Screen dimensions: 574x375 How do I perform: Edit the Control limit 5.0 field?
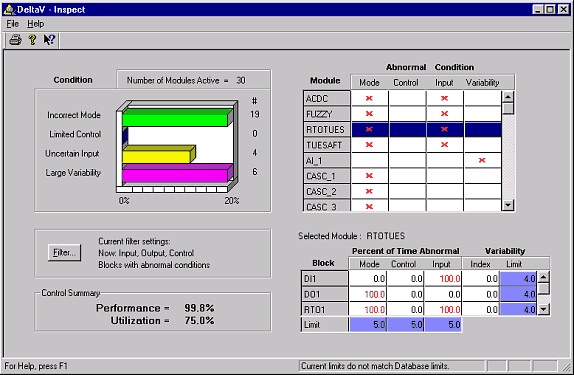[x=406, y=325]
